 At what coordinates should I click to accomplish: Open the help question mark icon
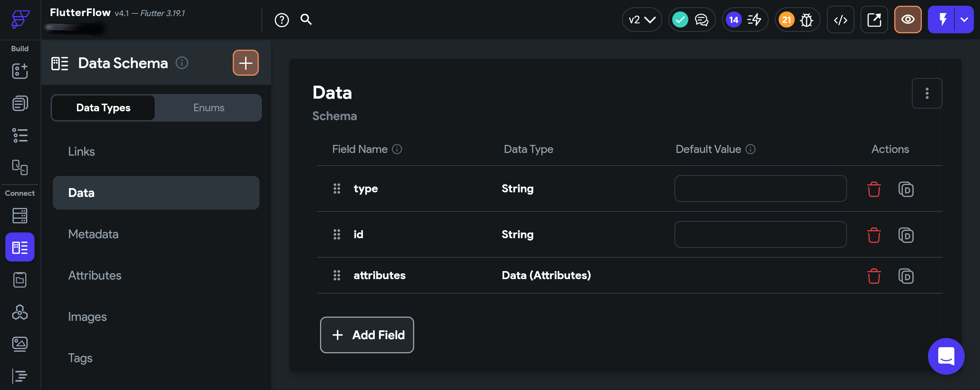tap(282, 20)
